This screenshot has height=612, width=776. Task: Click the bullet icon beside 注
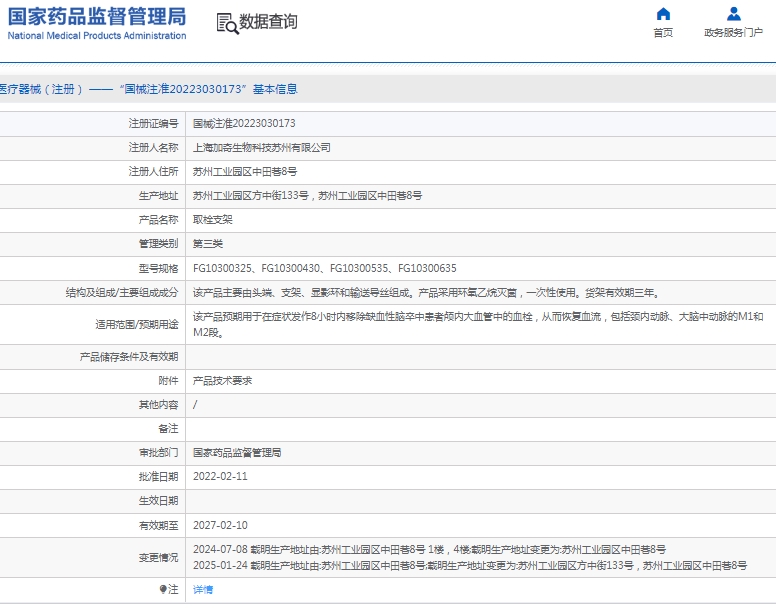tap(163, 589)
